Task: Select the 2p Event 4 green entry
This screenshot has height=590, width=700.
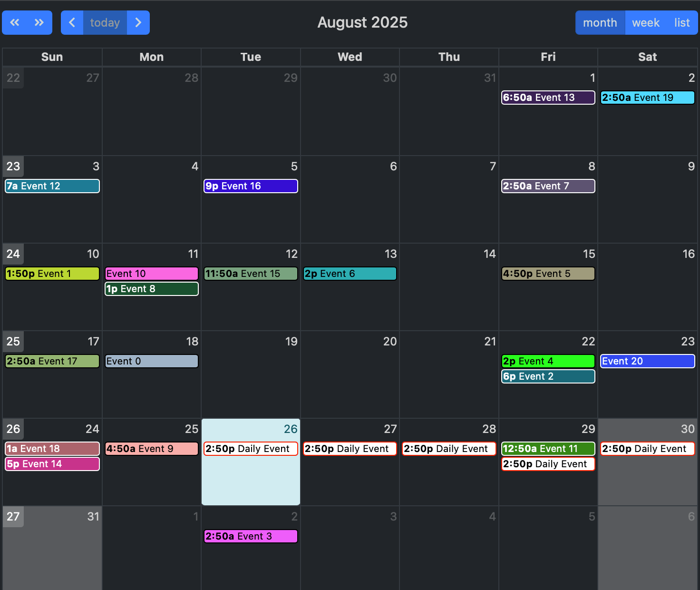Action: 548,361
